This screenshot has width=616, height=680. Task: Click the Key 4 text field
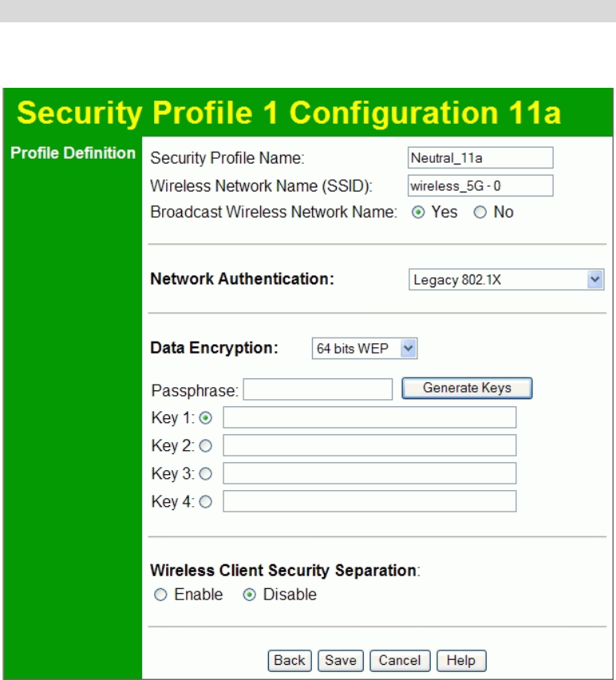(x=369, y=501)
